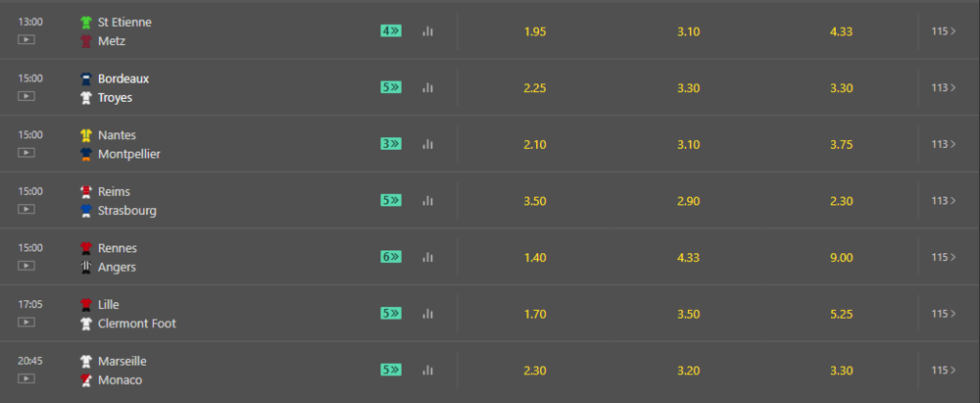Select draw odds 4.33 for Rennes v Angers

[x=688, y=258]
